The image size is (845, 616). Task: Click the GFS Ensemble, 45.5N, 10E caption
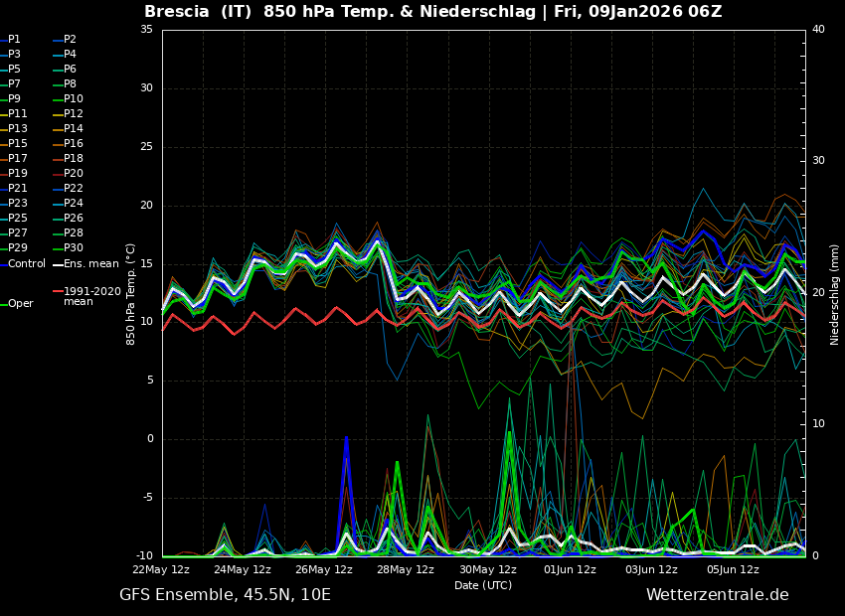point(225,595)
